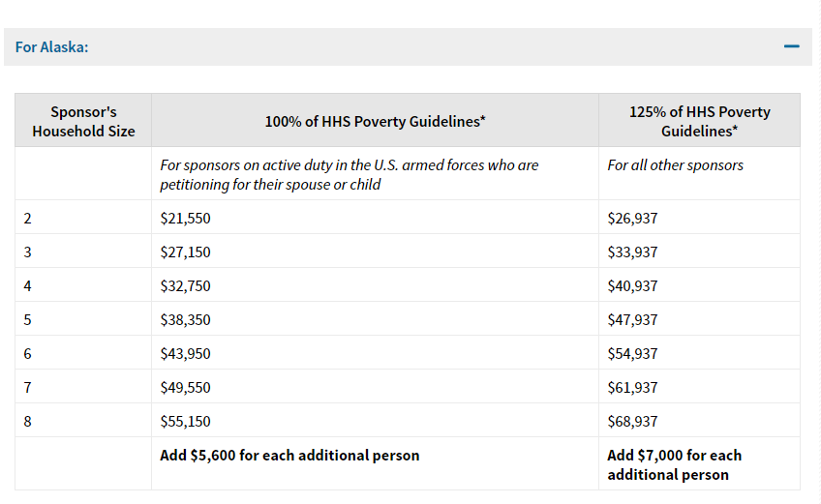This screenshot has width=821, height=504.
Task: Click the $47,937 cell in the 125% column
Action: [x=632, y=320]
